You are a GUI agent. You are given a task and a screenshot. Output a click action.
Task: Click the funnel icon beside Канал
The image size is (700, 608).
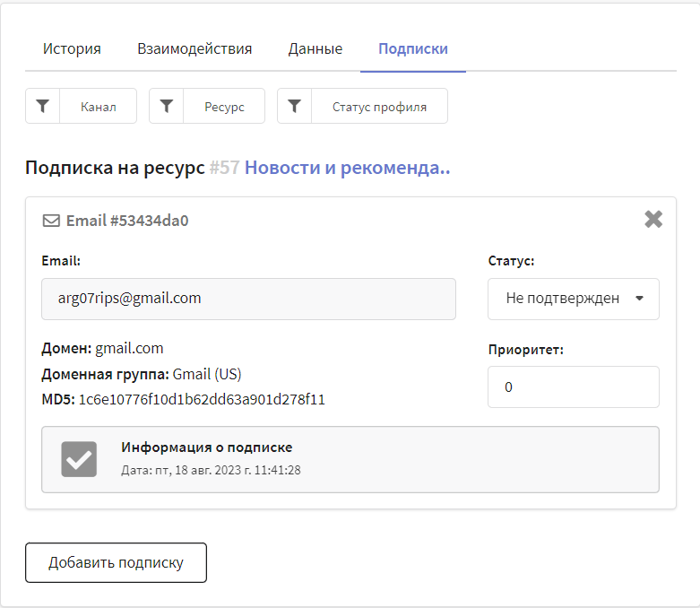pos(42,106)
